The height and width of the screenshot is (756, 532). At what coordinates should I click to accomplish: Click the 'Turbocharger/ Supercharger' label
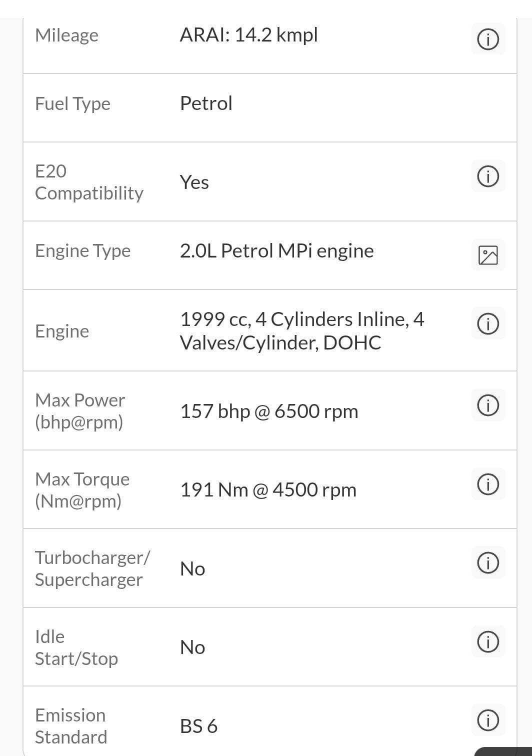(92, 568)
